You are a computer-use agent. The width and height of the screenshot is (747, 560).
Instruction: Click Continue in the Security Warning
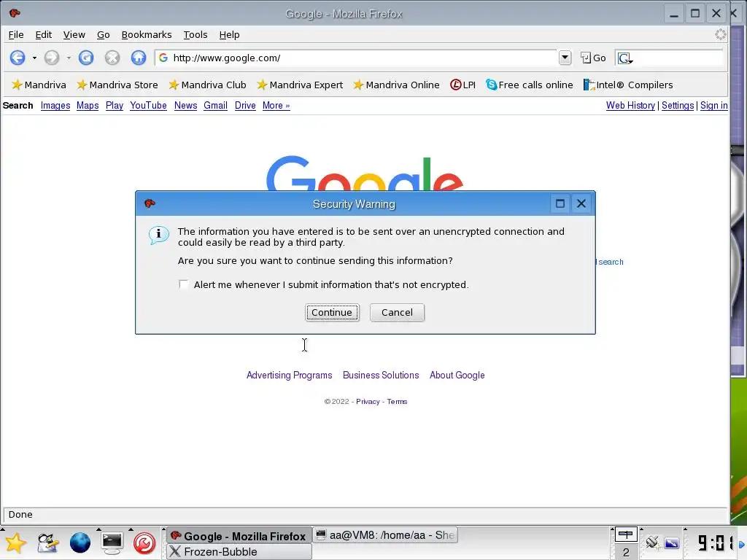[332, 312]
